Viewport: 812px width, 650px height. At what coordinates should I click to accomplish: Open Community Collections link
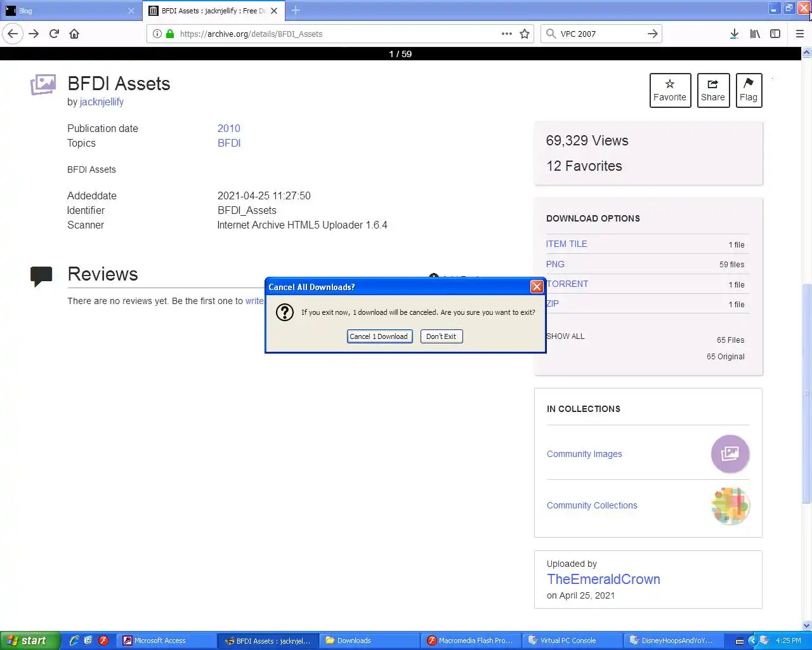pyautogui.click(x=592, y=505)
